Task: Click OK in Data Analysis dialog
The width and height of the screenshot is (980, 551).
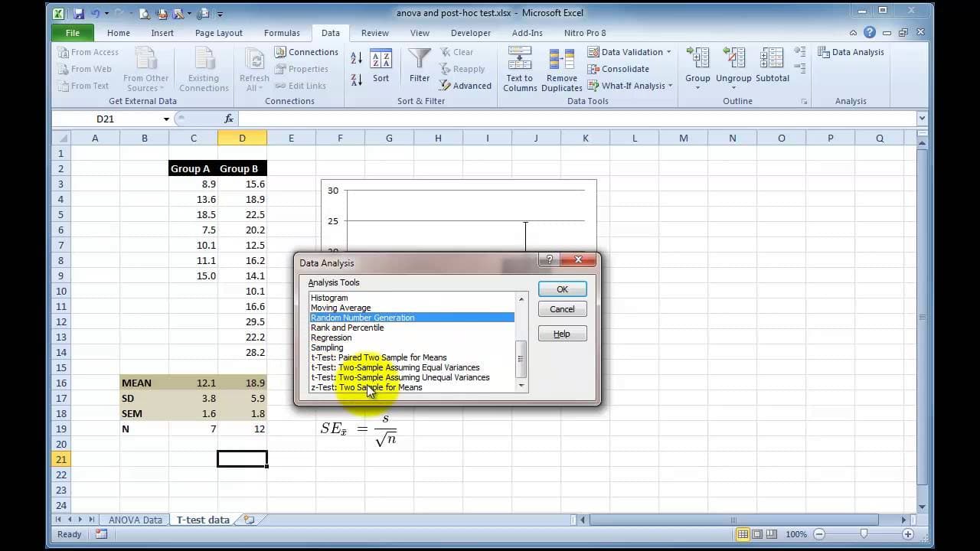Action: (562, 289)
